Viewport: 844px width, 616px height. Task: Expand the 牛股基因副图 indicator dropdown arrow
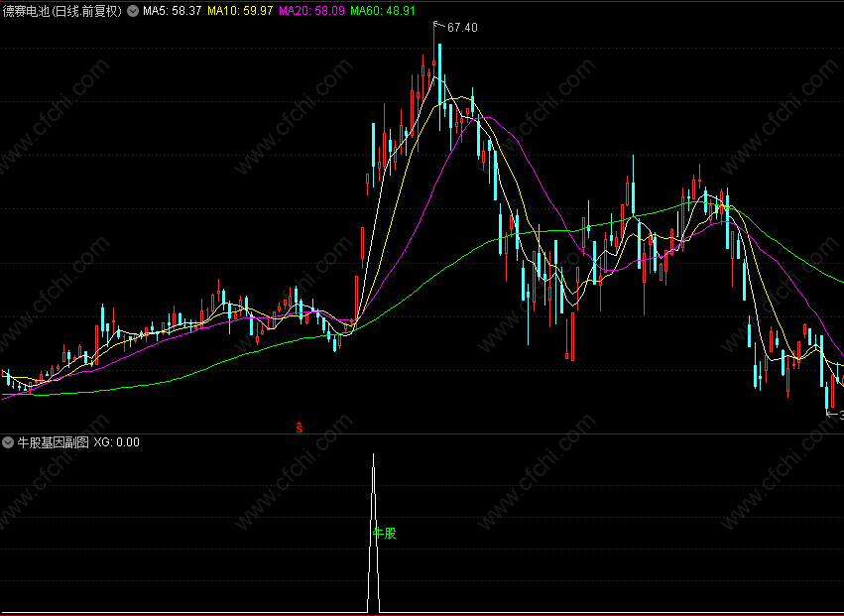coord(8,442)
